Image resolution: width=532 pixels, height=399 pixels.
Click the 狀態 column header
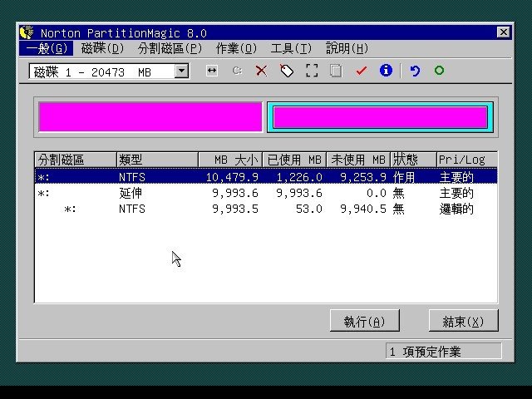(x=413, y=160)
